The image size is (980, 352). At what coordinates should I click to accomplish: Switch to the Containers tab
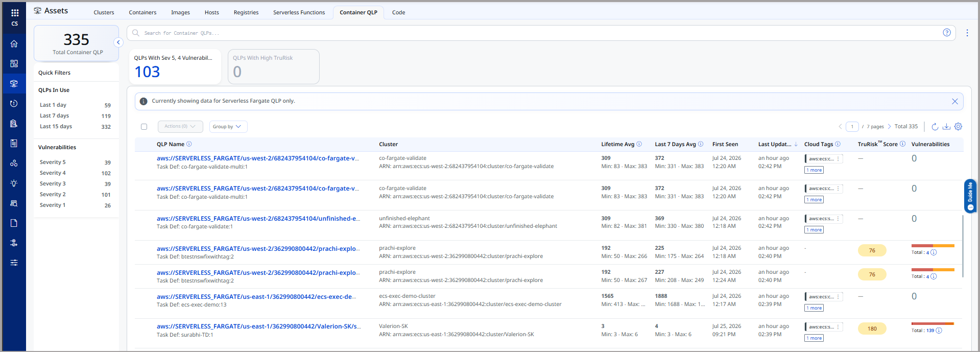(x=142, y=12)
